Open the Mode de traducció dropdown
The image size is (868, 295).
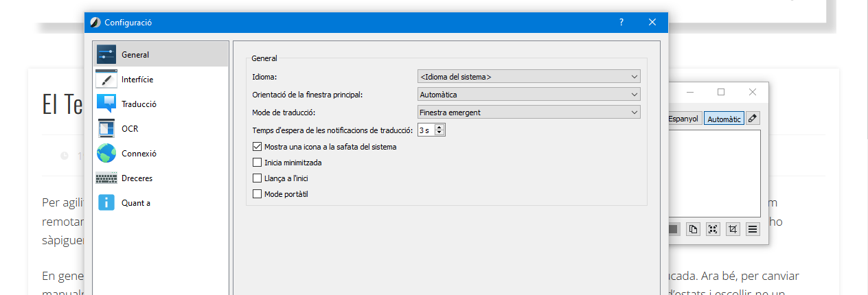(529, 113)
